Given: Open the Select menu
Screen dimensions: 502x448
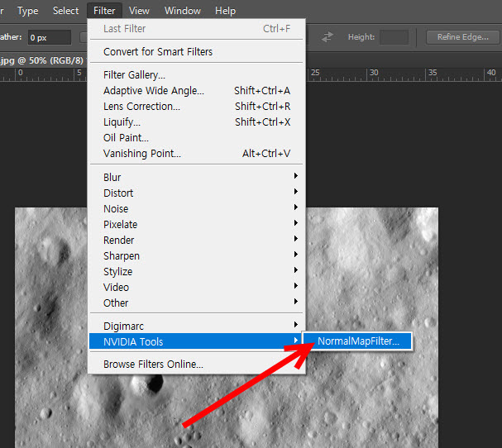Looking at the screenshot, I should pyautogui.click(x=65, y=11).
